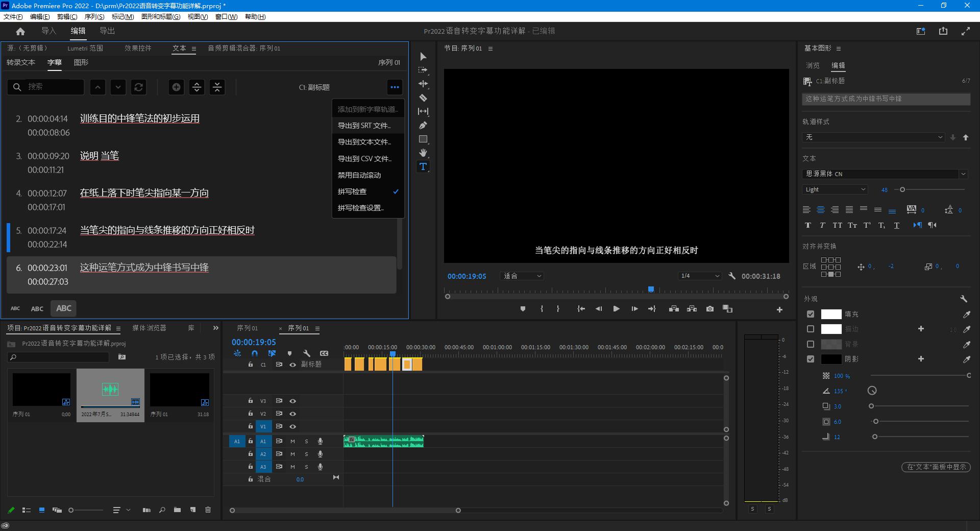Solo audio track A2
Screen dimensions: 980x531
(x=306, y=454)
